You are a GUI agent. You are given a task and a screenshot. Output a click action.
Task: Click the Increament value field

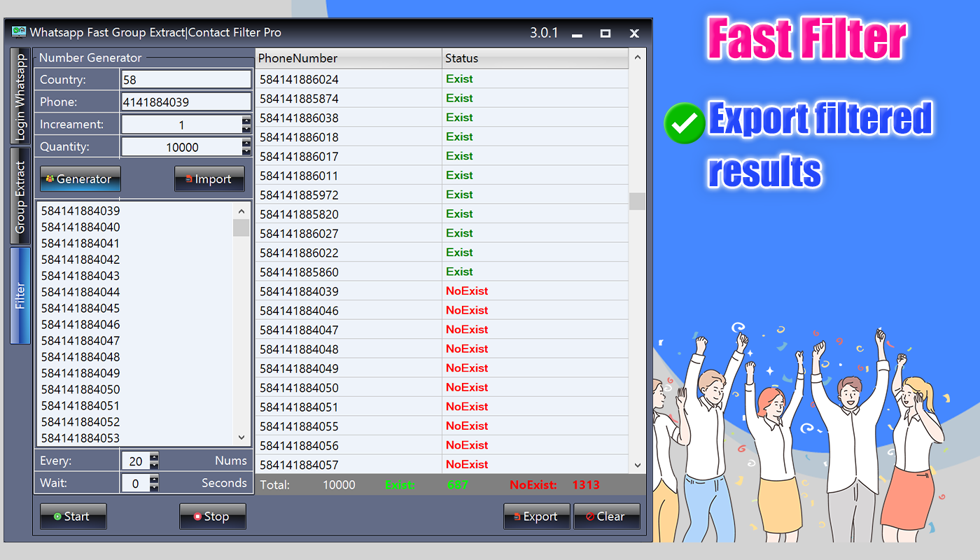point(181,125)
